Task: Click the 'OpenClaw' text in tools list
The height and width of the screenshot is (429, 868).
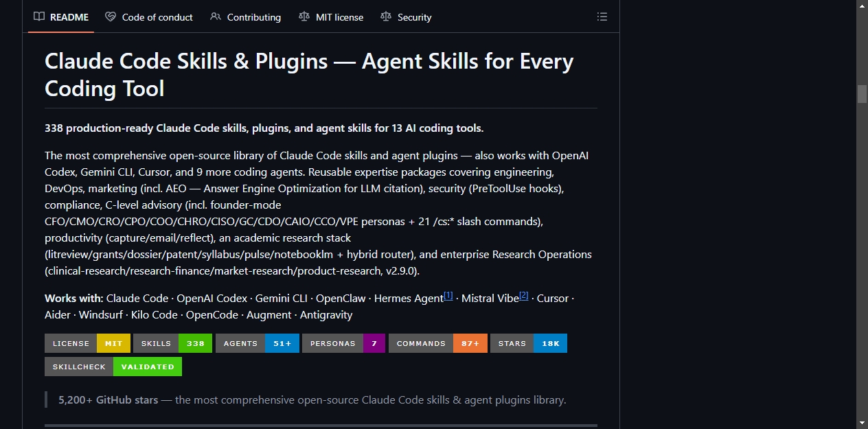Action: coord(341,299)
